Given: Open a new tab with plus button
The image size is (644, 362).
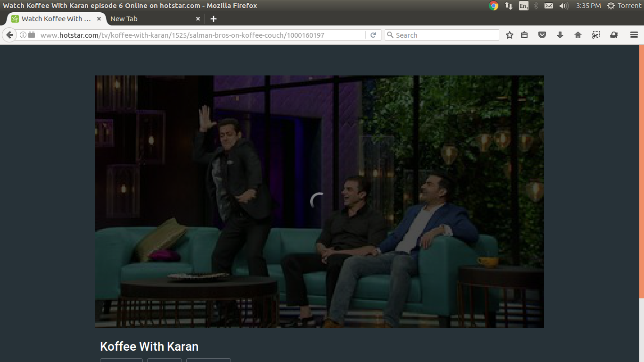Looking at the screenshot, I should tap(214, 19).
